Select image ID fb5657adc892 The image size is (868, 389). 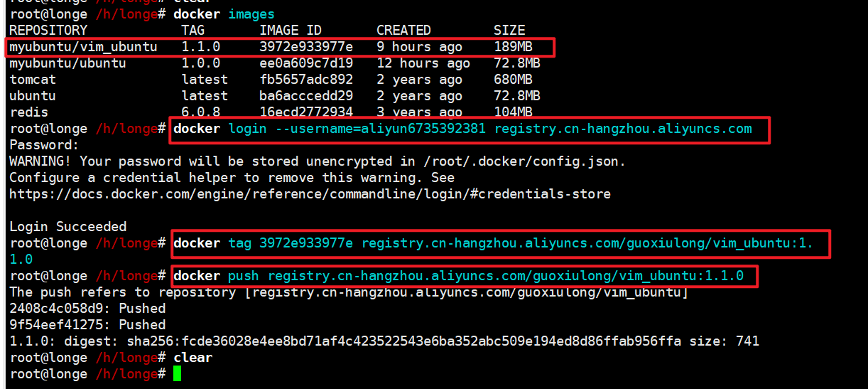306,80
